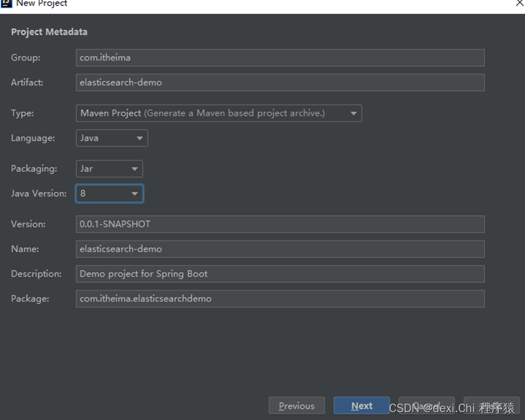The width and height of the screenshot is (525, 420).
Task: Click the Type dropdown arrow
Action: point(353,113)
